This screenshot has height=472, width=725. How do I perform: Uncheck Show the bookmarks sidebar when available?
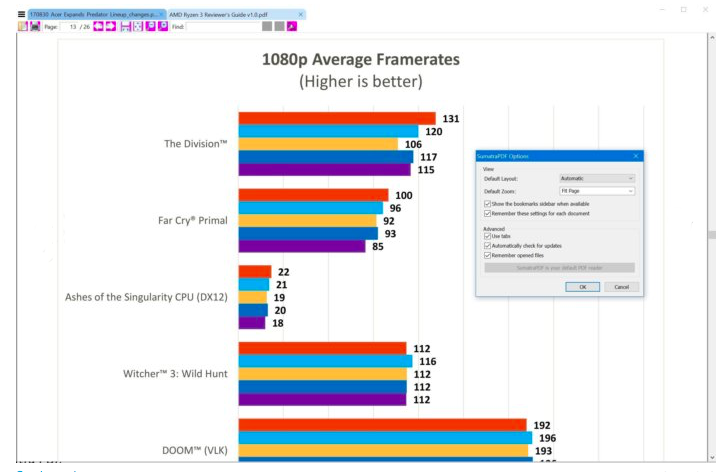(487, 203)
